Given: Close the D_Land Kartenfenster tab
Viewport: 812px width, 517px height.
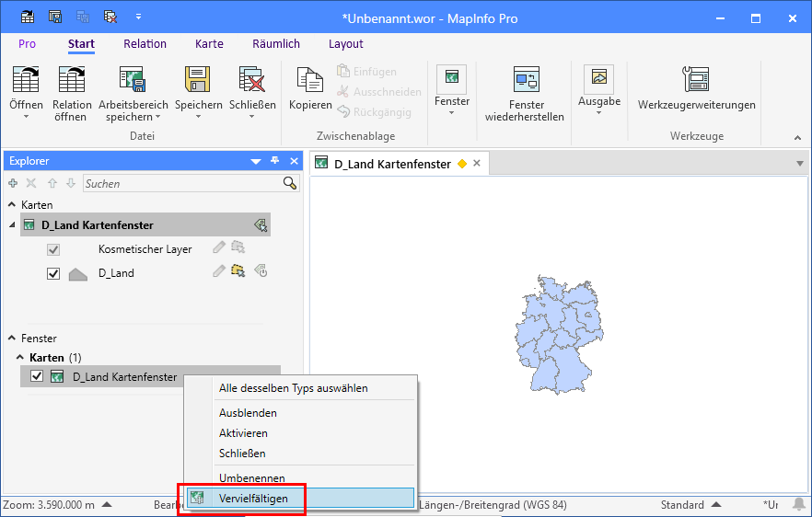Looking at the screenshot, I should pyautogui.click(x=477, y=163).
